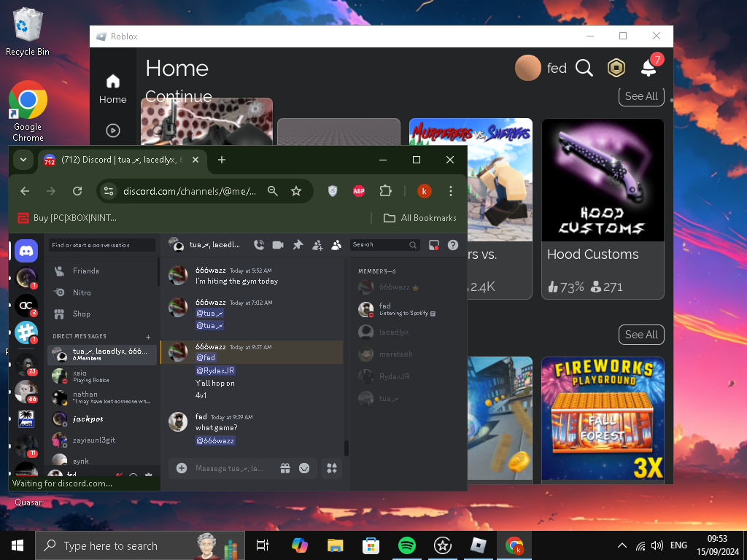Open the Discord apps launcher icon
The height and width of the screenshot is (560, 747).
coord(332,468)
